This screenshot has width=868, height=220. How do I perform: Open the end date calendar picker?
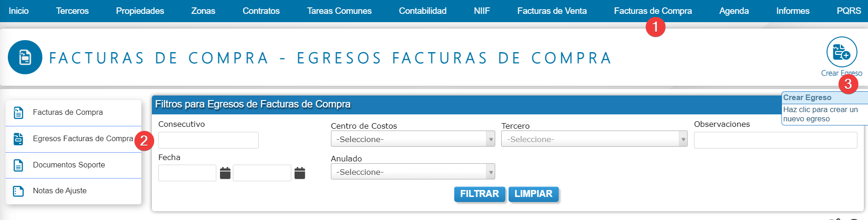pos(300,173)
